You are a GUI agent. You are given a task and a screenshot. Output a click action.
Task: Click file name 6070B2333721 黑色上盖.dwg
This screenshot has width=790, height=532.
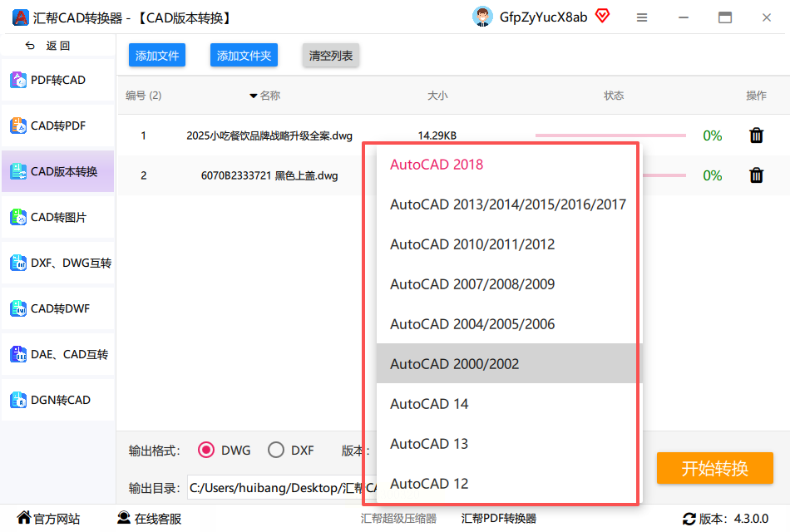coord(269,175)
